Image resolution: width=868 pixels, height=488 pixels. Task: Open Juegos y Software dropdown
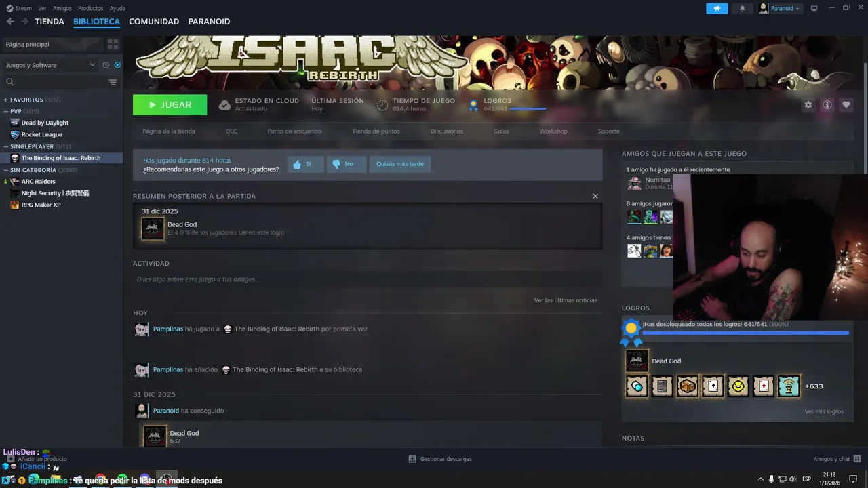(50, 65)
